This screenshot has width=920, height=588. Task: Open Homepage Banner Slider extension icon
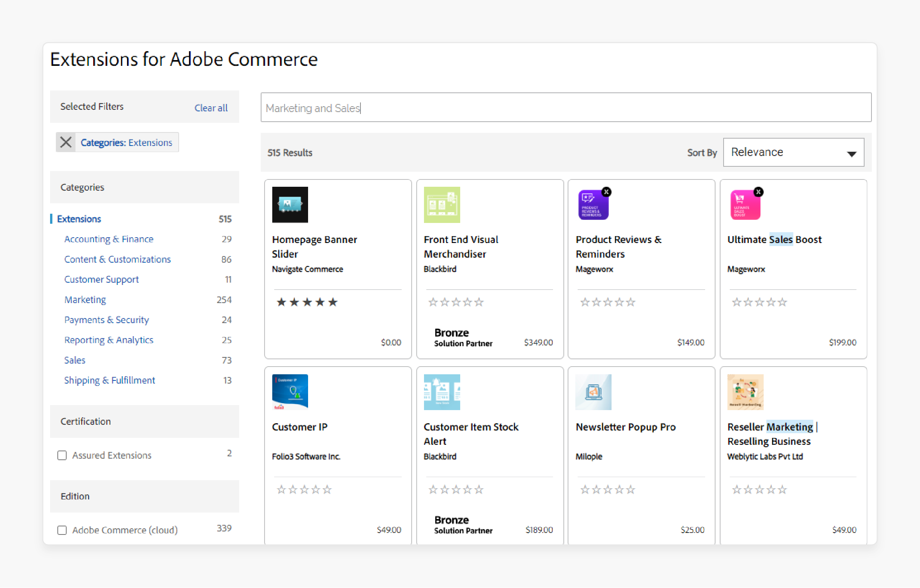[x=290, y=205]
